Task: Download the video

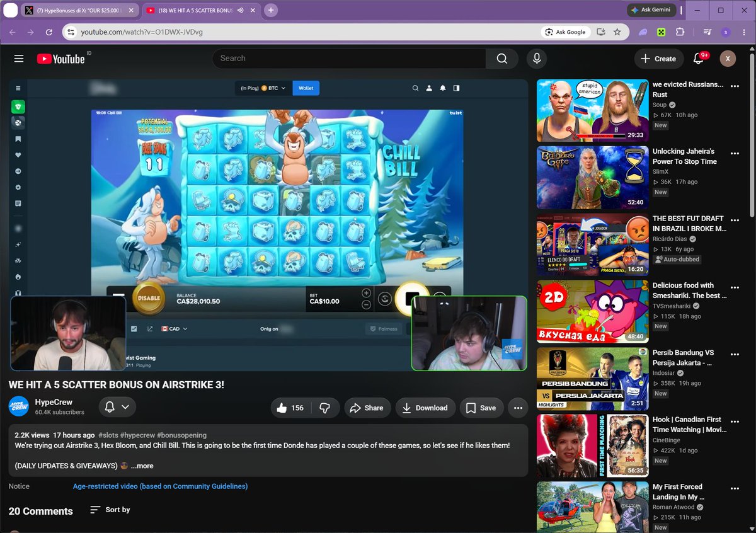Action: click(x=425, y=408)
